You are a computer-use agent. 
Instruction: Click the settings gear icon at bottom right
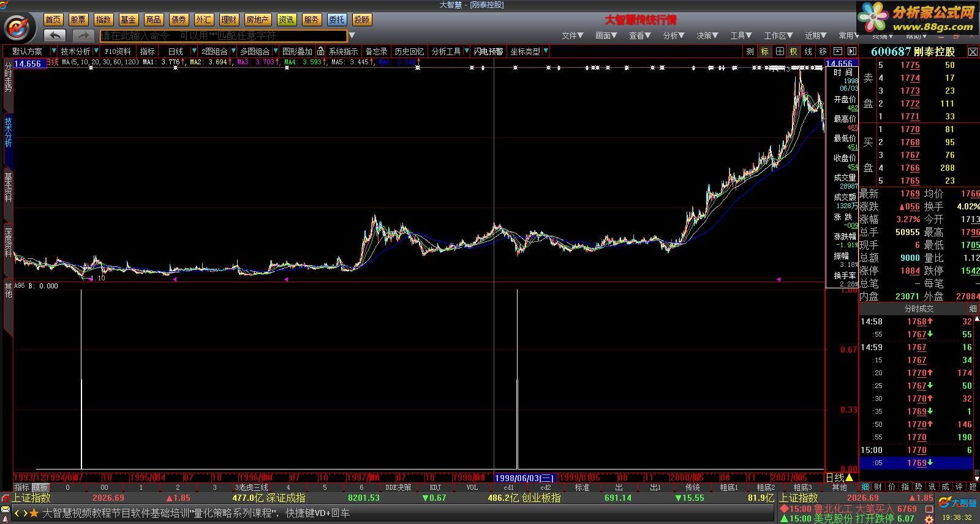point(929,518)
